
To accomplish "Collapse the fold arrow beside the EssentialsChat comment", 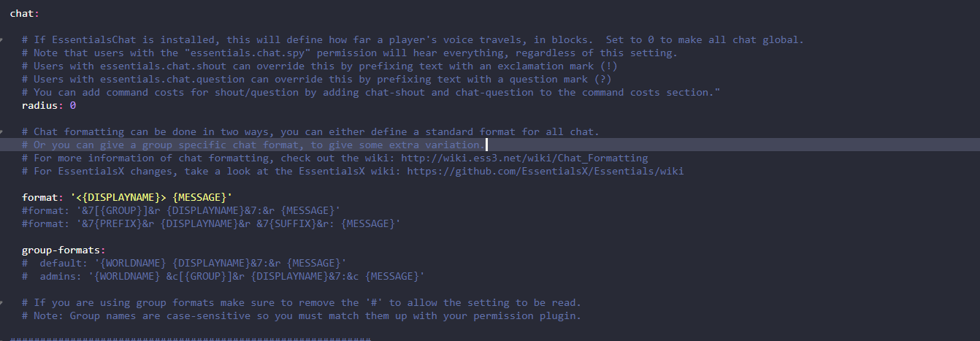I will (x=3, y=39).
